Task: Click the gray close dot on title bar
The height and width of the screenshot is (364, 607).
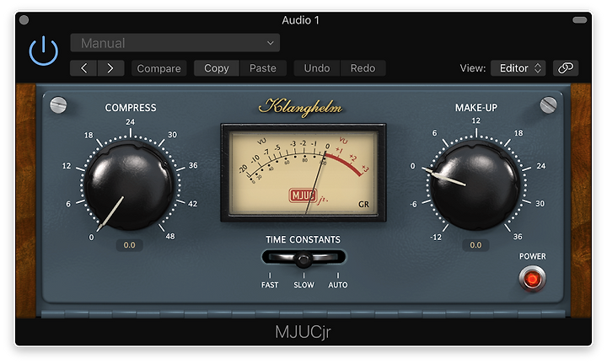Action: pos(24,20)
